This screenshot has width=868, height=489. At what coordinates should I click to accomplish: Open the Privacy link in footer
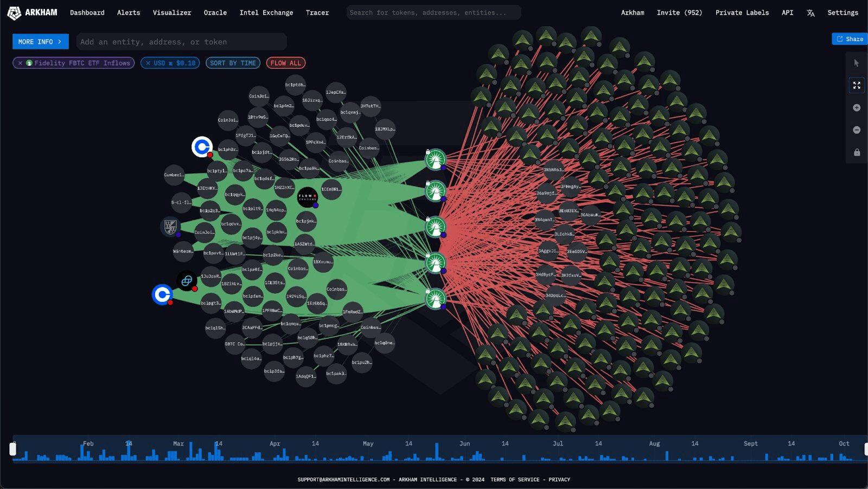click(559, 480)
